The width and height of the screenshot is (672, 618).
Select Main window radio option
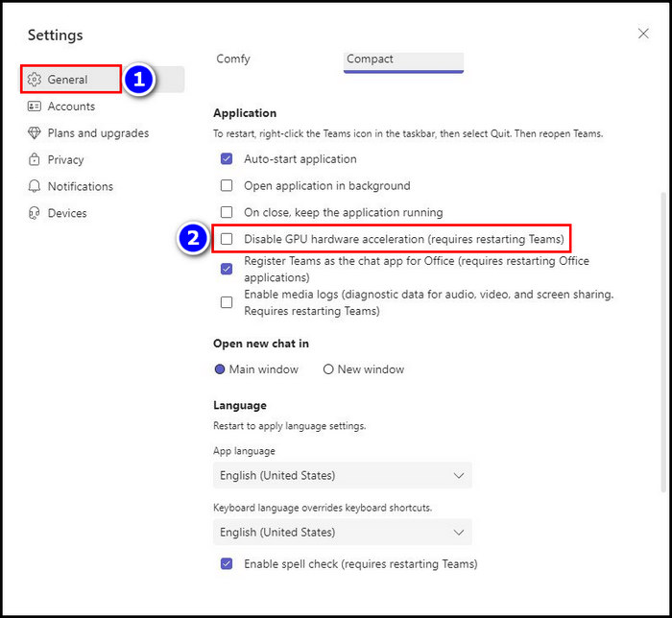point(220,369)
